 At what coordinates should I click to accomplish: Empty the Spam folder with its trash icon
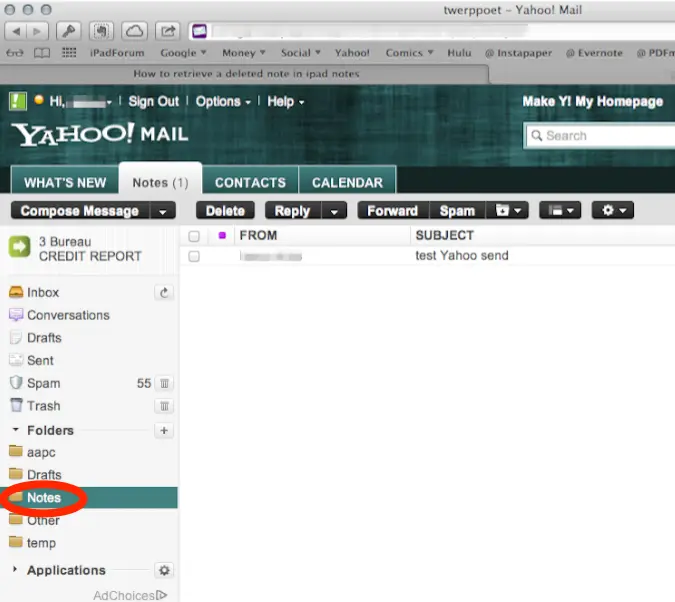point(165,383)
